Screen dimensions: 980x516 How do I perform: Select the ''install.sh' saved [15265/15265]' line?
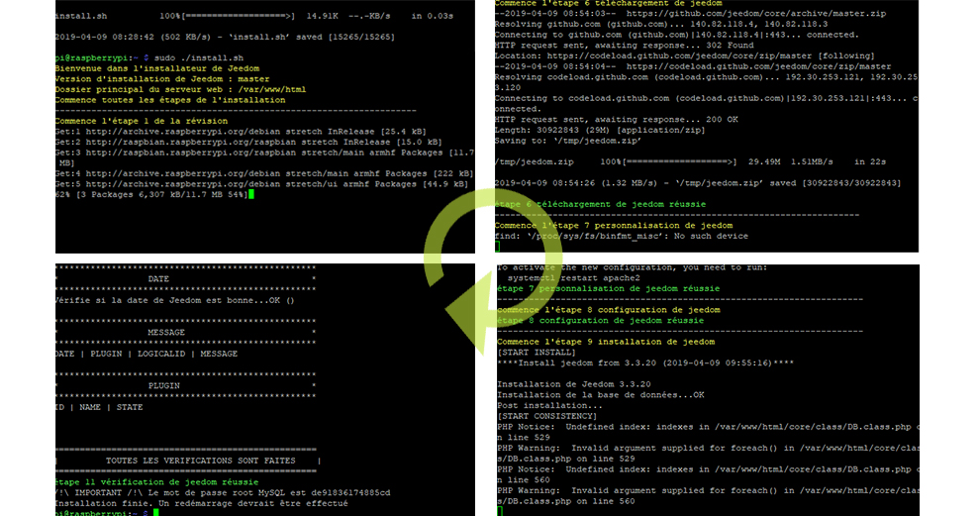(225, 37)
